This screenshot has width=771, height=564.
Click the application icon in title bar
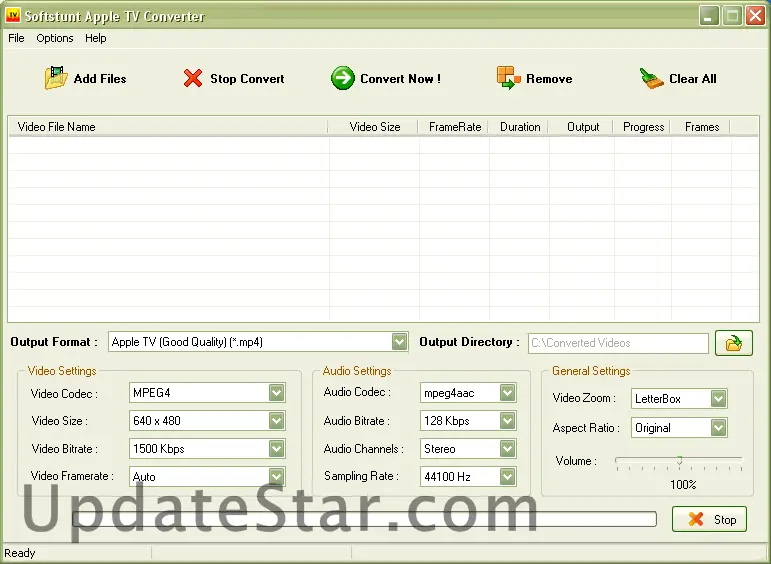[x=13, y=15]
